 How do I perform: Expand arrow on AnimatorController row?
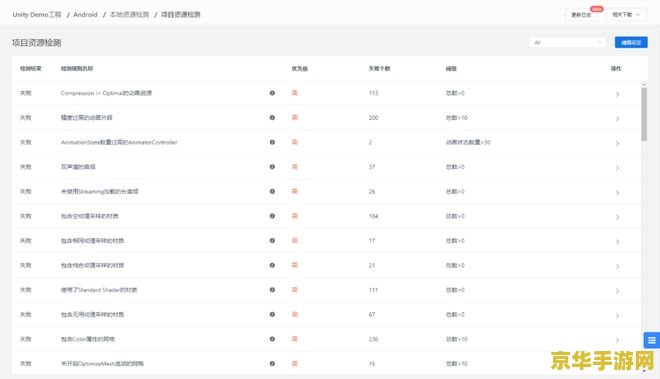click(x=617, y=144)
